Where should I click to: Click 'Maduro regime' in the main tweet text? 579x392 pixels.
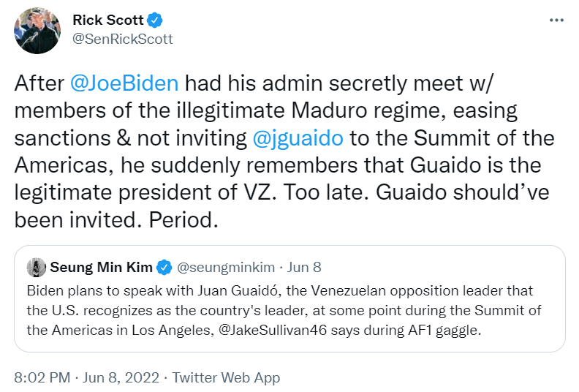368,110
